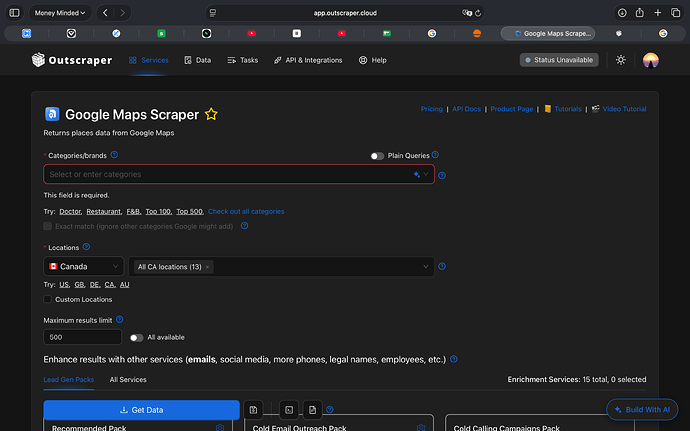Image resolution: width=690 pixels, height=431 pixels.
Task: Reload the current page
Action: (x=478, y=13)
